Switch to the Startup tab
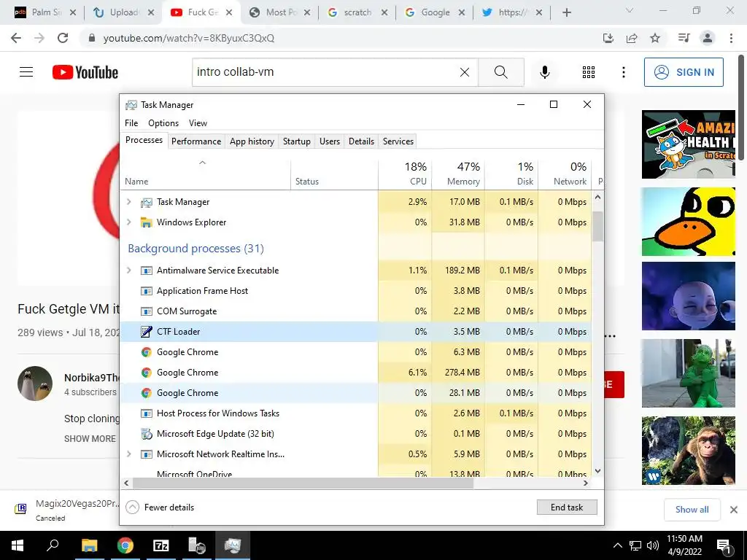The image size is (747, 560). pyautogui.click(x=296, y=141)
